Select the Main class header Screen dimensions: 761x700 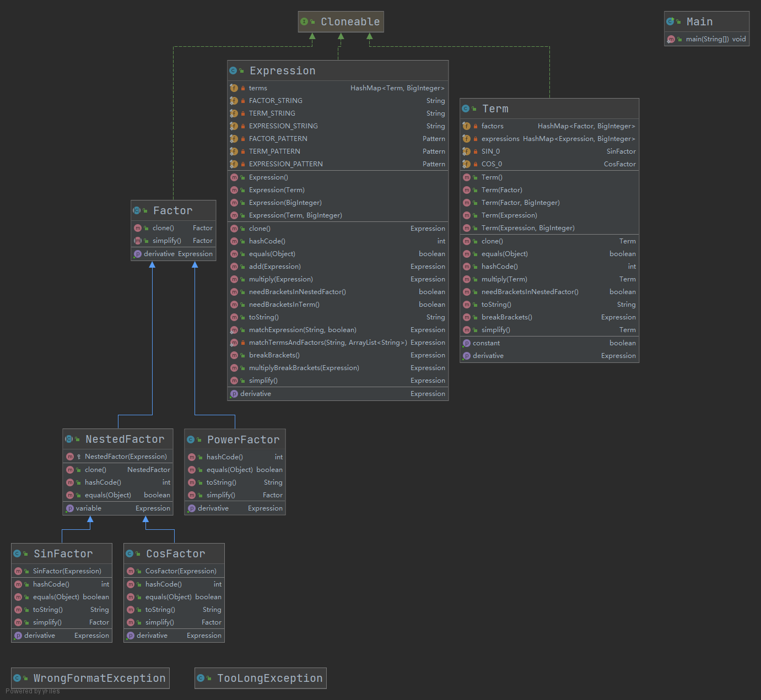706,21
